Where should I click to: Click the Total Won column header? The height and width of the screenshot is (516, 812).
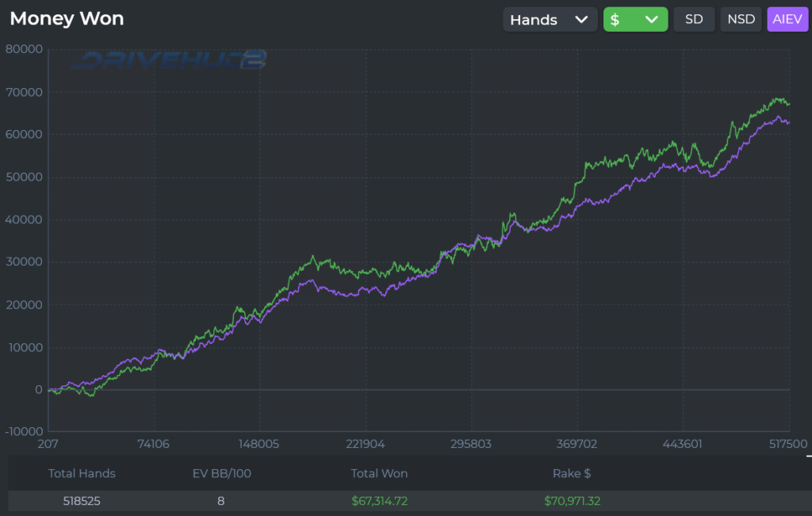379,473
